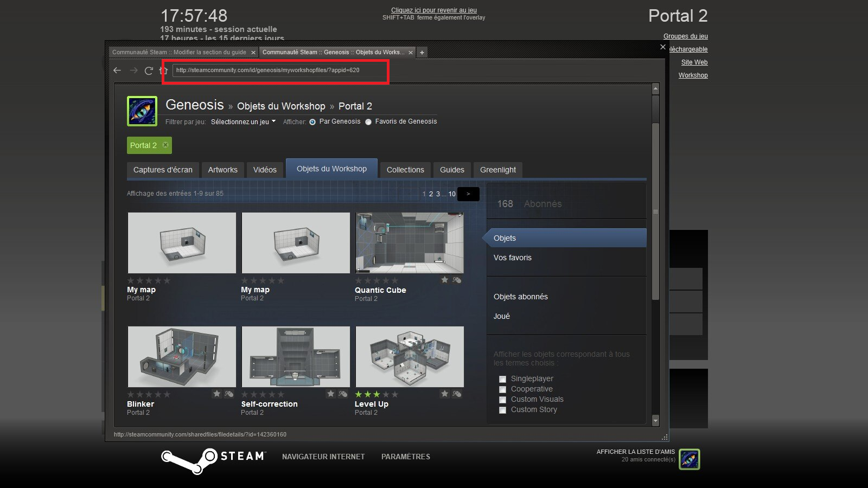
Task: Jump to results page 10
Action: [x=452, y=194]
